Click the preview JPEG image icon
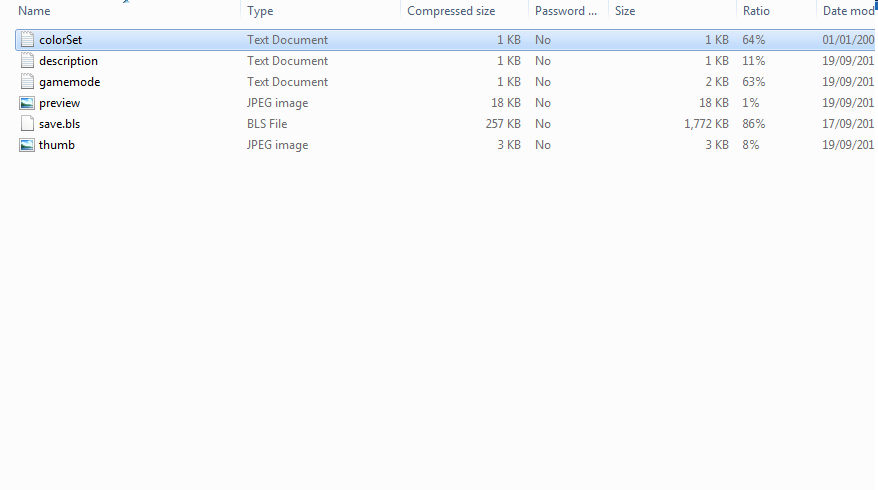This screenshot has height=490, width=878. tap(27, 103)
